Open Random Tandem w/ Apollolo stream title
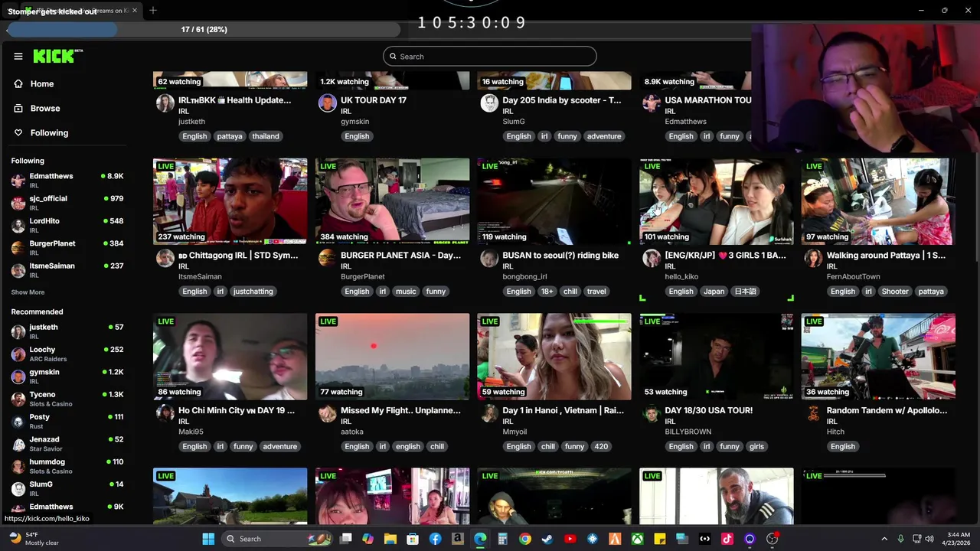This screenshot has height=551, width=980. pyautogui.click(x=887, y=411)
